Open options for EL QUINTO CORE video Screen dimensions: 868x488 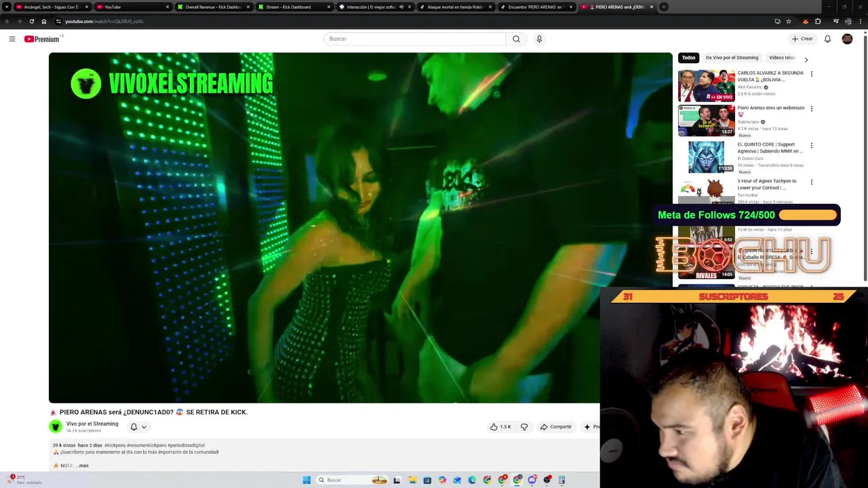811,145
